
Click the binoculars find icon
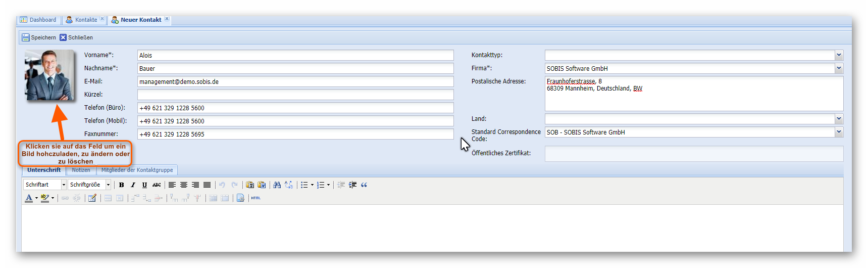click(x=277, y=185)
